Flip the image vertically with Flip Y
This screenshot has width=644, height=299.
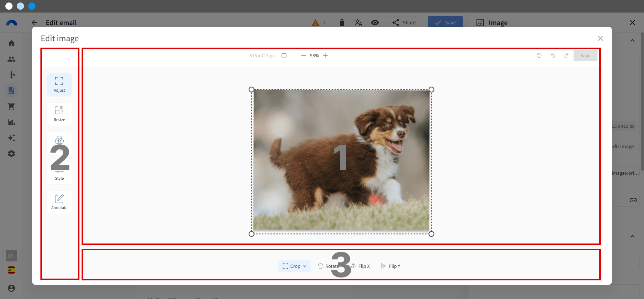391,266
